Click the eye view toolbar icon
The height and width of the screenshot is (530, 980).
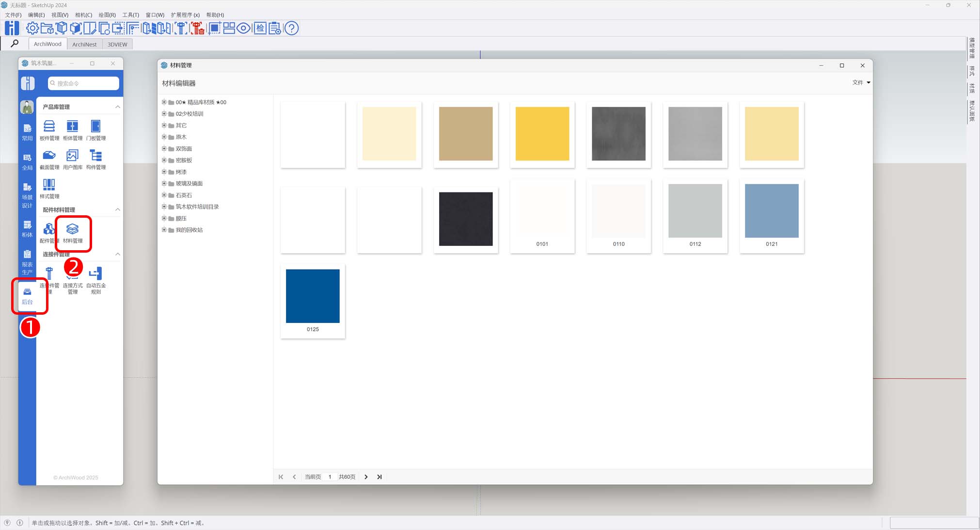pyautogui.click(x=244, y=28)
